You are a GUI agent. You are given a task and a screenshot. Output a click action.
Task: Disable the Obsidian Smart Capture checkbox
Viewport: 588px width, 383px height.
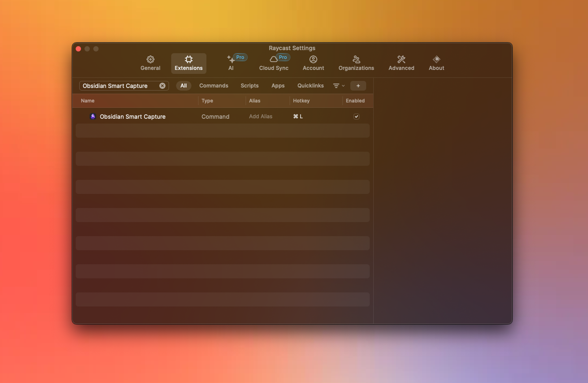[x=356, y=117]
